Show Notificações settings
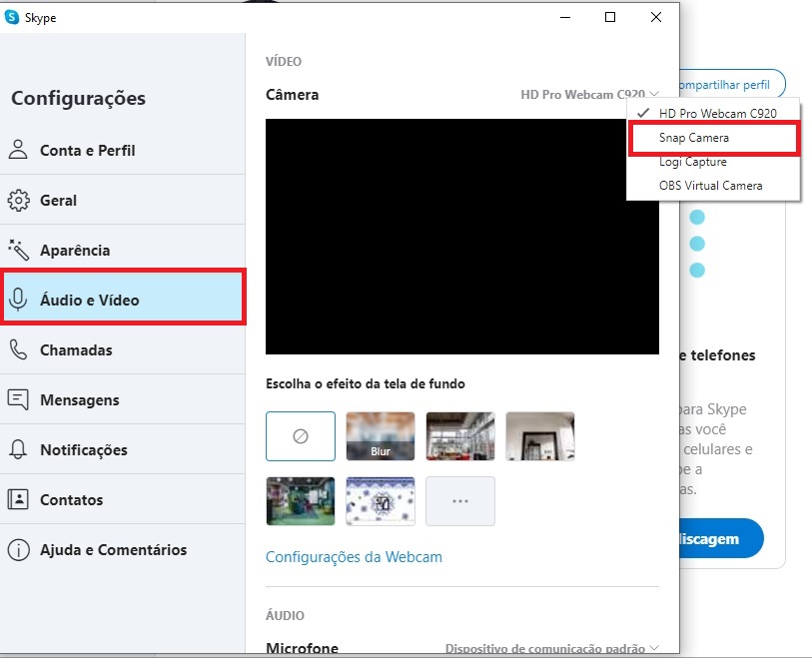Screen dimensions: 812x658 pos(122,449)
